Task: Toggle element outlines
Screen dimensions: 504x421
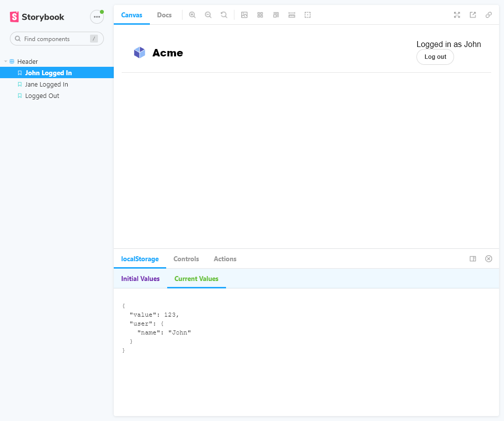Action: [308, 15]
